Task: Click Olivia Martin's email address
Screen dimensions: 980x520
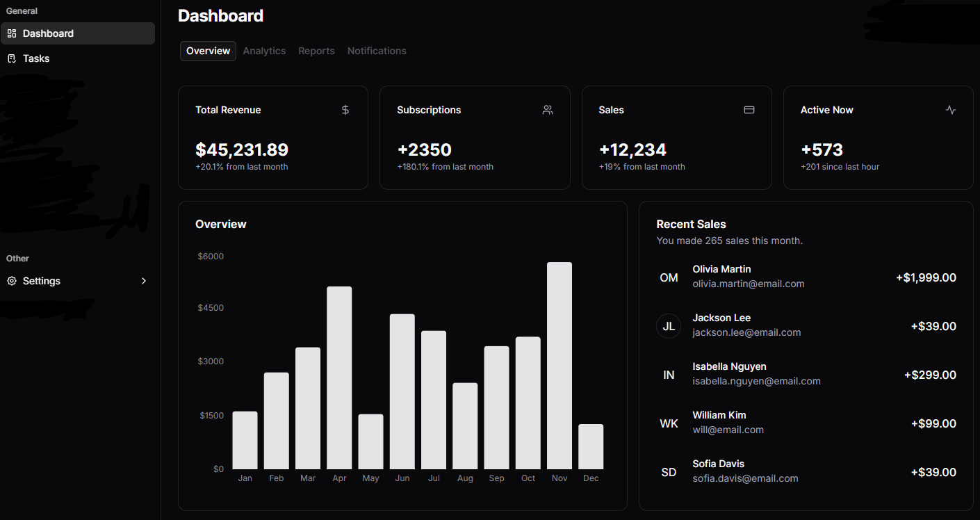Action: click(x=749, y=284)
